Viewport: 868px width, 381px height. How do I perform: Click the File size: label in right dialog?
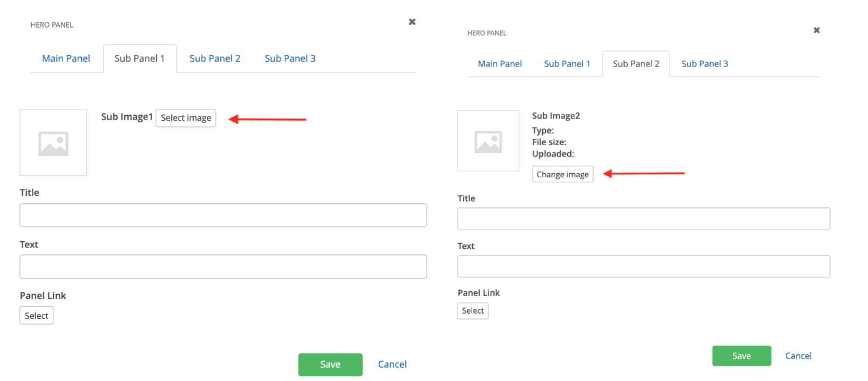[549, 142]
